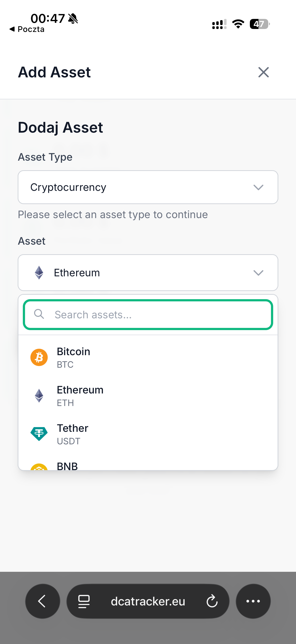Viewport: 296px width, 644px height.
Task: Click the yellow BNB logo icon
Action: [39, 467]
